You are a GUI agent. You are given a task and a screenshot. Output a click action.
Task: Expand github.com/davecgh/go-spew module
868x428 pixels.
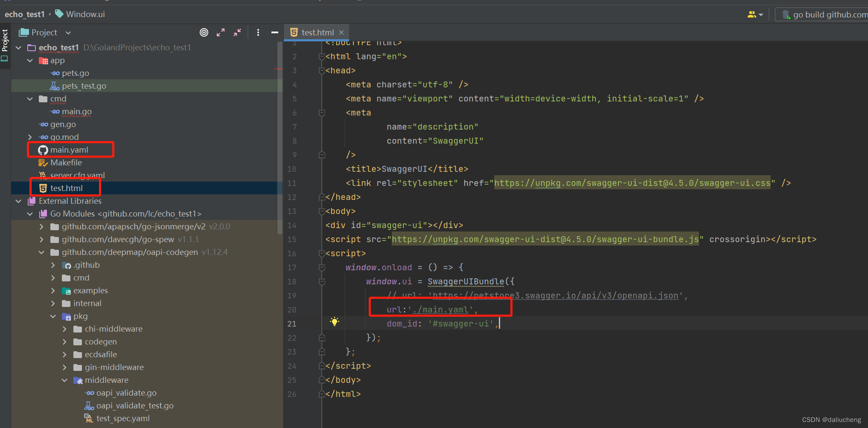click(x=41, y=240)
